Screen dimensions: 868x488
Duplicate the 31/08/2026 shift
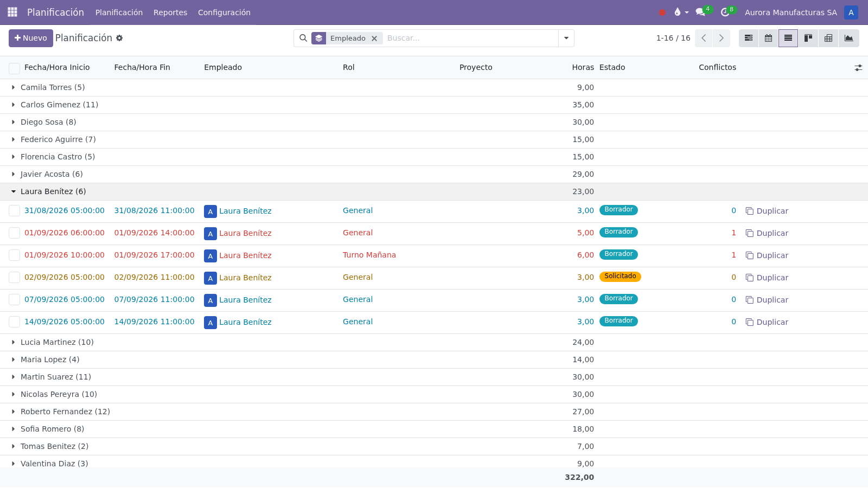pyautogui.click(x=767, y=211)
